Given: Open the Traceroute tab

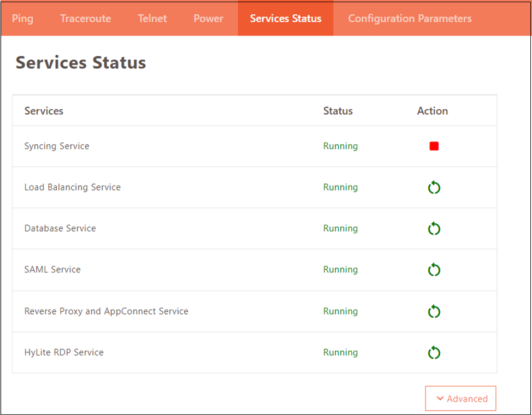Looking at the screenshot, I should point(86,19).
